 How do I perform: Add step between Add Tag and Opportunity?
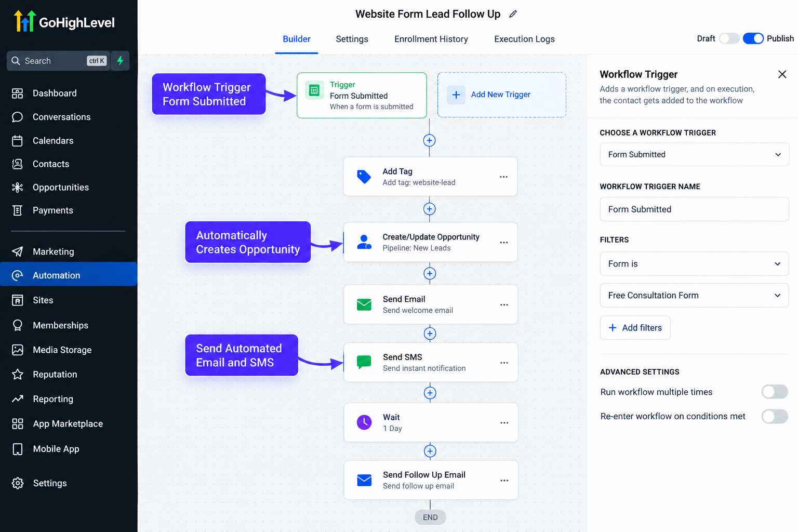[429, 209]
